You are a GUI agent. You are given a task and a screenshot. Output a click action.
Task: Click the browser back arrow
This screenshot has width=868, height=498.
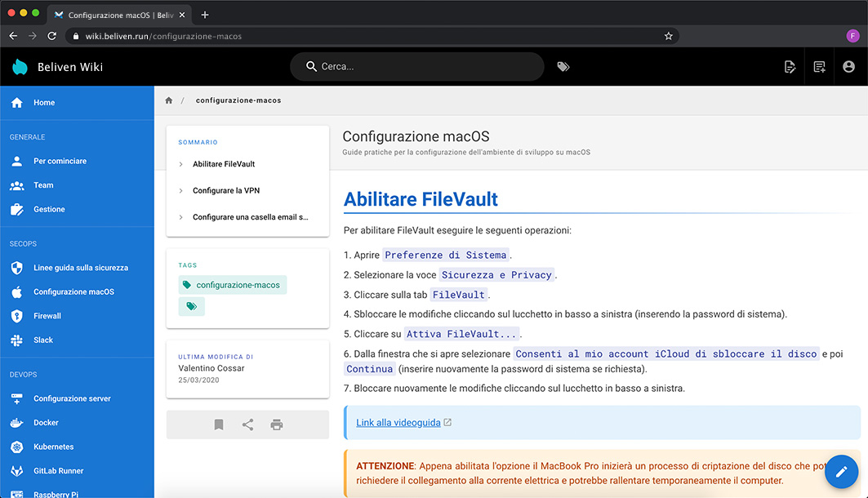(x=13, y=36)
